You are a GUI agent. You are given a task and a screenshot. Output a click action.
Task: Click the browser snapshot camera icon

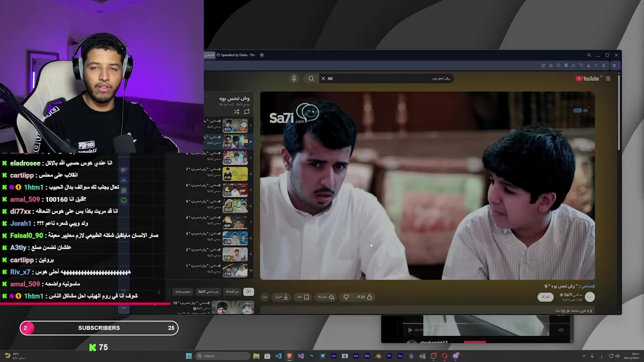click(x=551, y=65)
